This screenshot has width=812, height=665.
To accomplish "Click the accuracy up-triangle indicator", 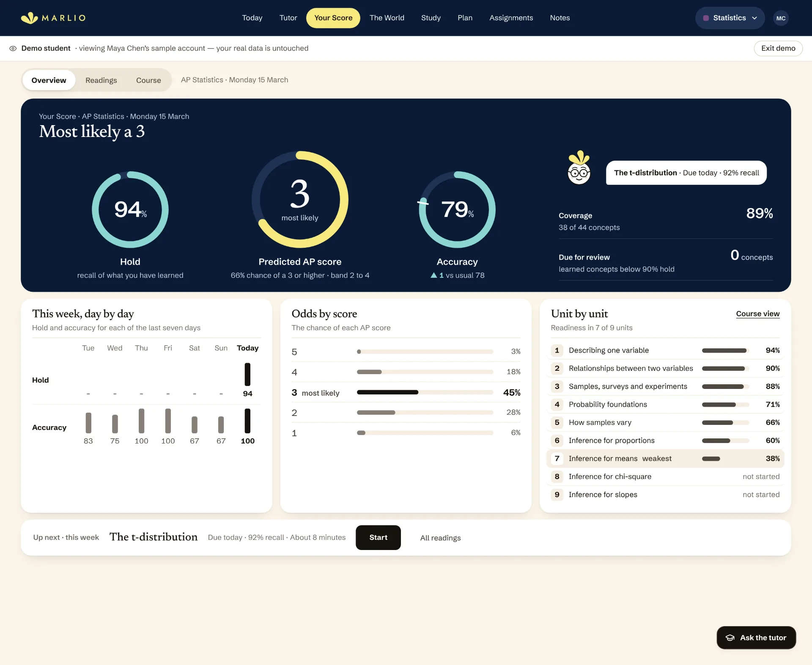I will pyautogui.click(x=433, y=275).
